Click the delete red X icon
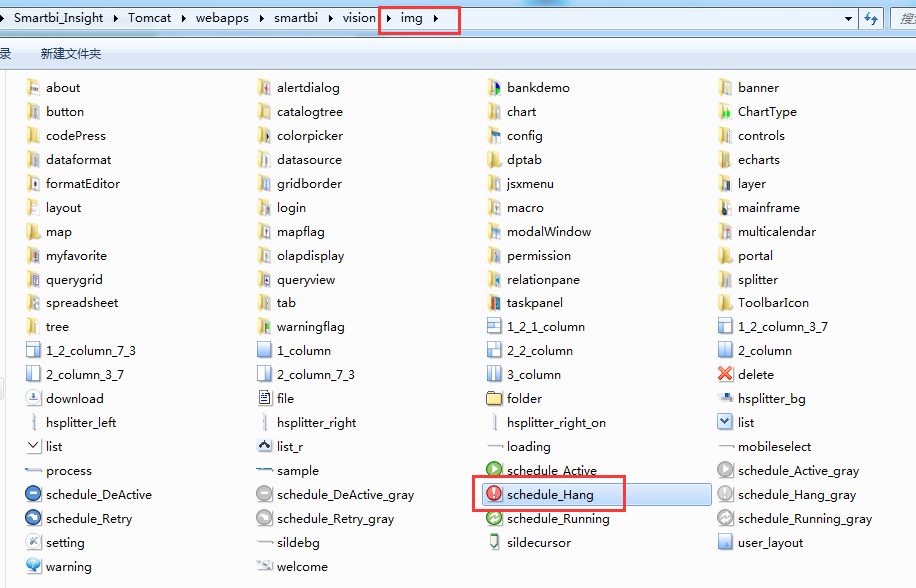 point(725,374)
